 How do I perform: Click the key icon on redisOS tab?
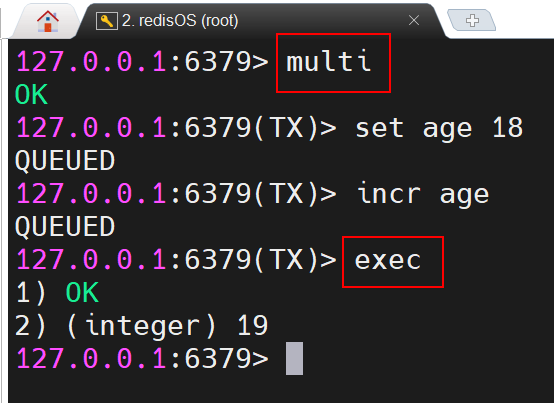107,21
